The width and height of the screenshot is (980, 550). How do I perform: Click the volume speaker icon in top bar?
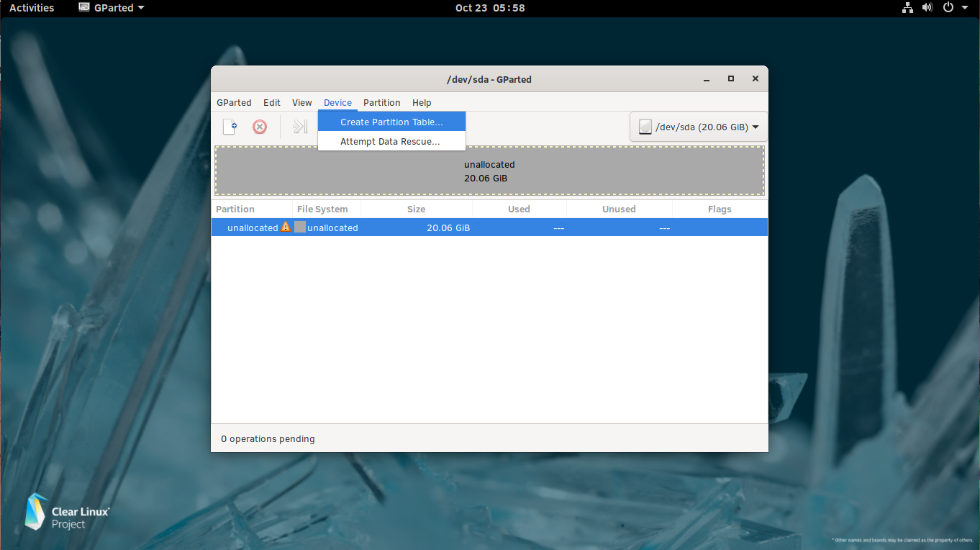[927, 8]
